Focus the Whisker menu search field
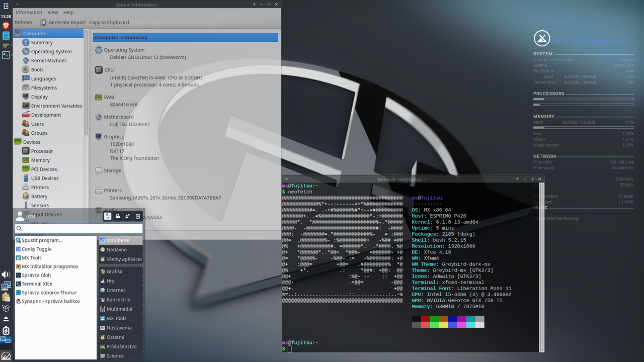The height and width of the screenshot is (362, 644). click(79, 229)
